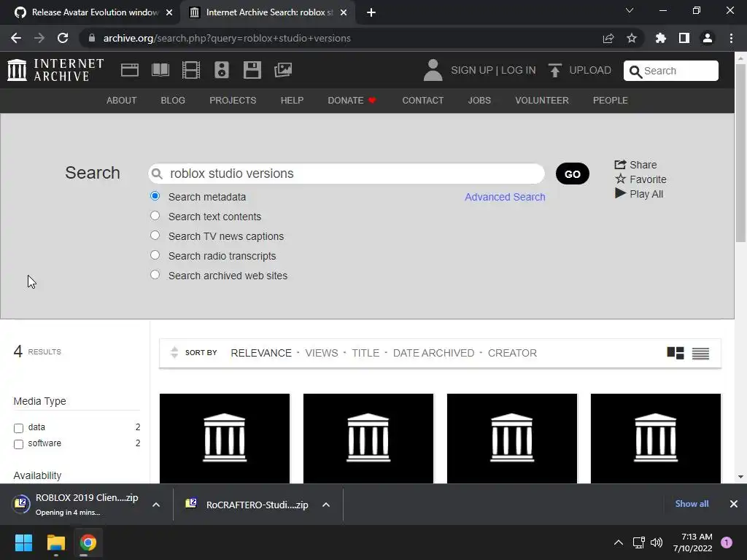Sort results by DATE ARCHIVED

tap(433, 353)
